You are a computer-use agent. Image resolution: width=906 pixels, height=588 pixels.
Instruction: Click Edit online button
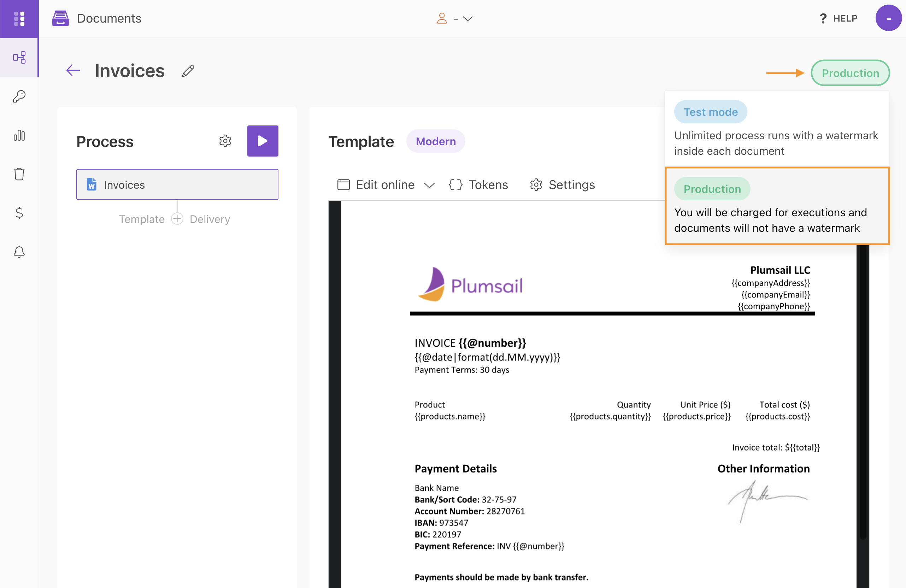pyautogui.click(x=376, y=184)
